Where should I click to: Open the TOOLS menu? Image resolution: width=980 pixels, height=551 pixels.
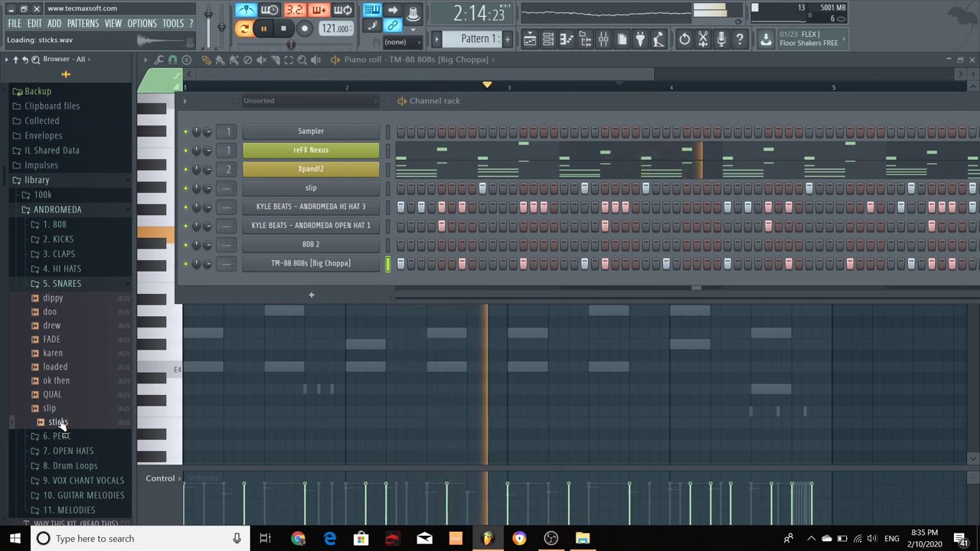pyautogui.click(x=173, y=24)
